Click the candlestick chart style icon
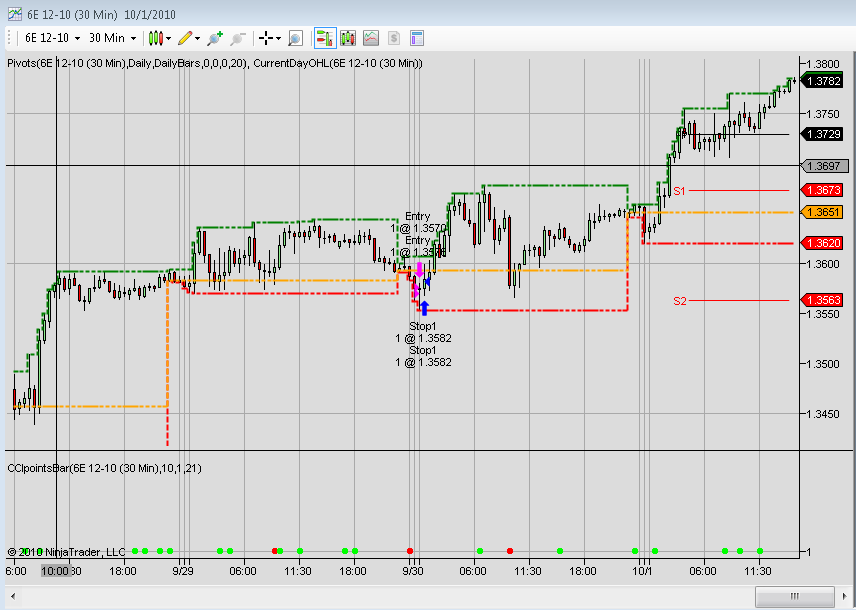The width and height of the screenshot is (856, 610). pyautogui.click(x=156, y=38)
